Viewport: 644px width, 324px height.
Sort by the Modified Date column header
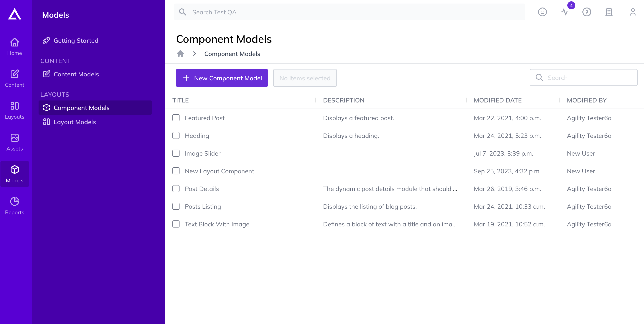click(x=498, y=100)
